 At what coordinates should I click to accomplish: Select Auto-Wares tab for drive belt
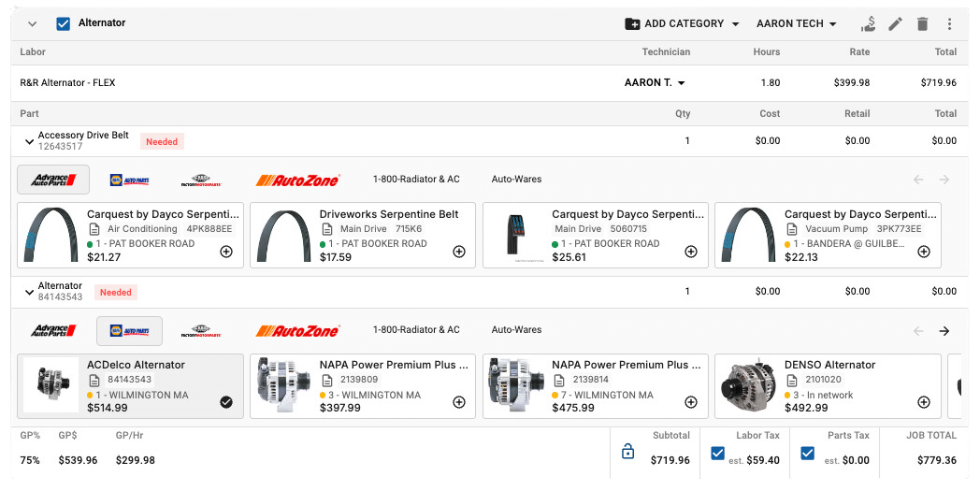[x=516, y=180]
